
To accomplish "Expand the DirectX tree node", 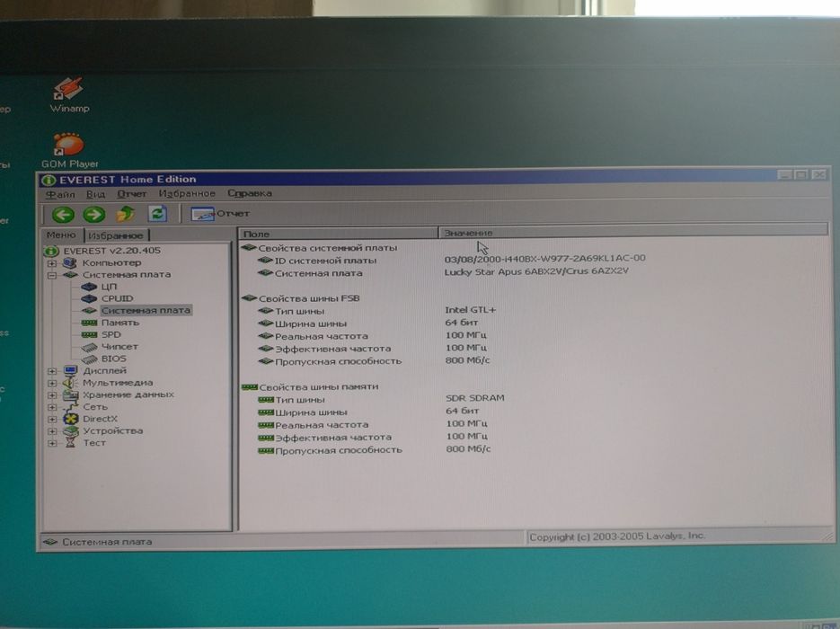I will click(x=52, y=420).
